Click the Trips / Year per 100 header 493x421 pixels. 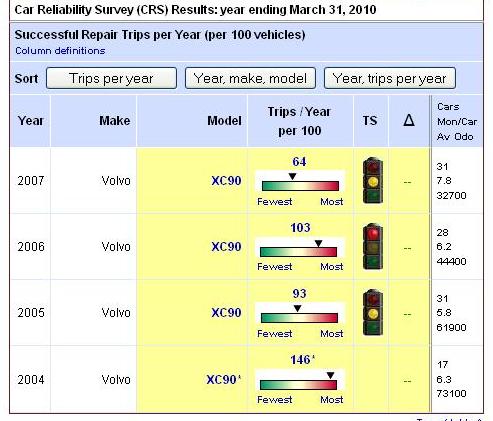pos(299,121)
